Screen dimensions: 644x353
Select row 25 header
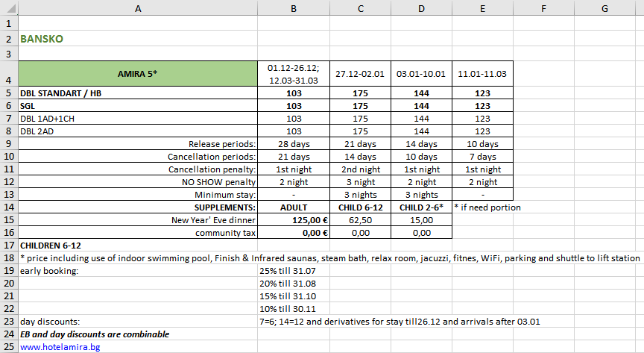point(9,347)
